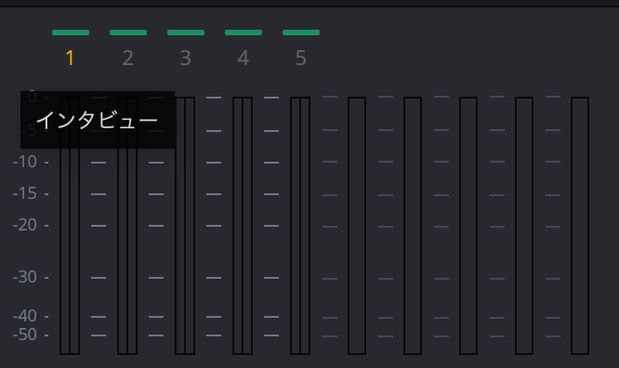Image resolution: width=619 pixels, height=368 pixels.
Task: Toggle green indicator above track 3
Action: pos(186,32)
